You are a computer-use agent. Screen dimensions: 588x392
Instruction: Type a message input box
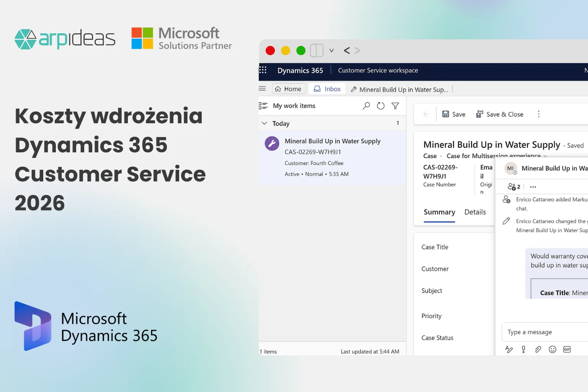coord(545,332)
